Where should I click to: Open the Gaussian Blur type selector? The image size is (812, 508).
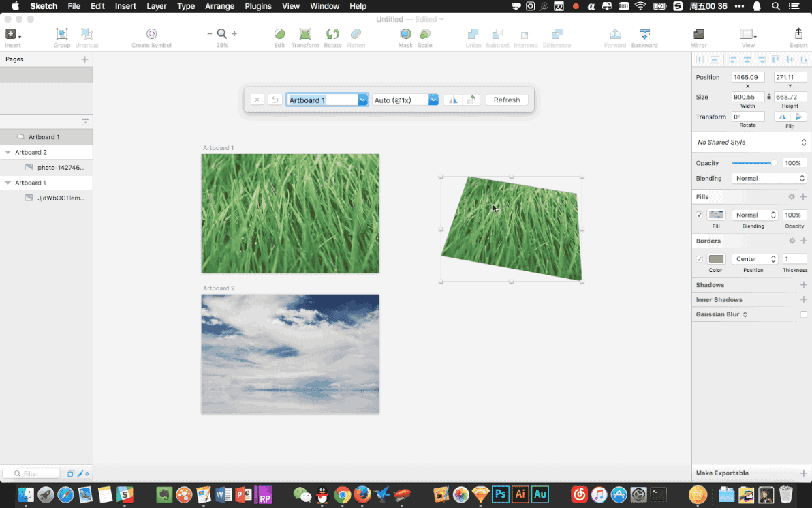point(745,314)
